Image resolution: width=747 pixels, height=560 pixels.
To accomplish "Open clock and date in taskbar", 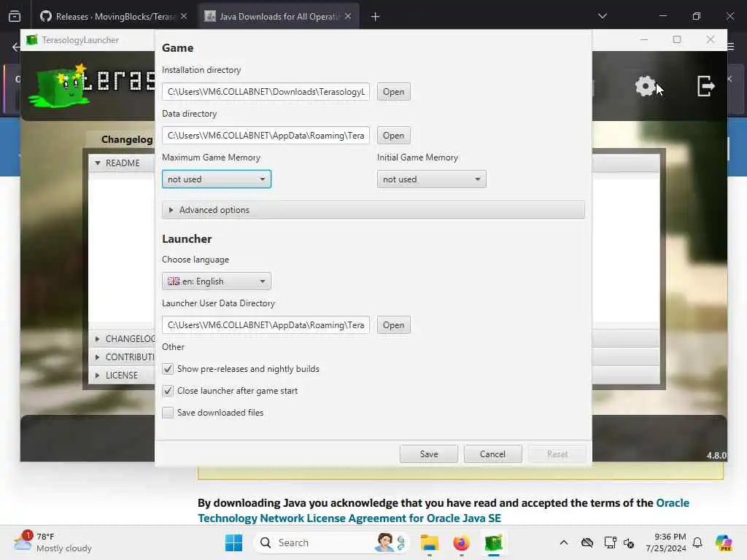I will click(666, 542).
